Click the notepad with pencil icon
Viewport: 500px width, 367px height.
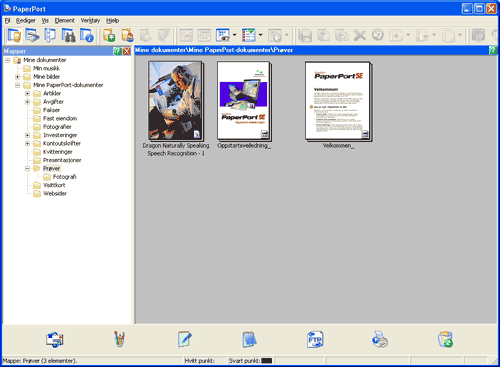tap(184, 339)
